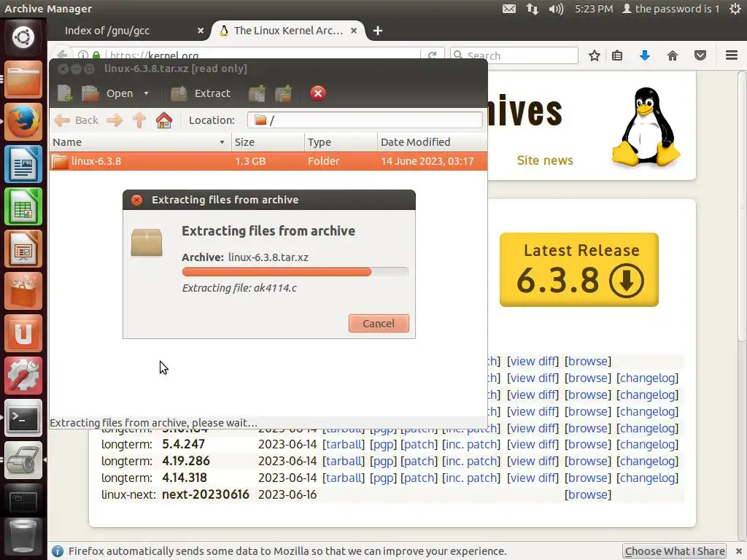The width and height of the screenshot is (747, 560).
Task: Sort by the Name column header
Action: tap(140, 142)
